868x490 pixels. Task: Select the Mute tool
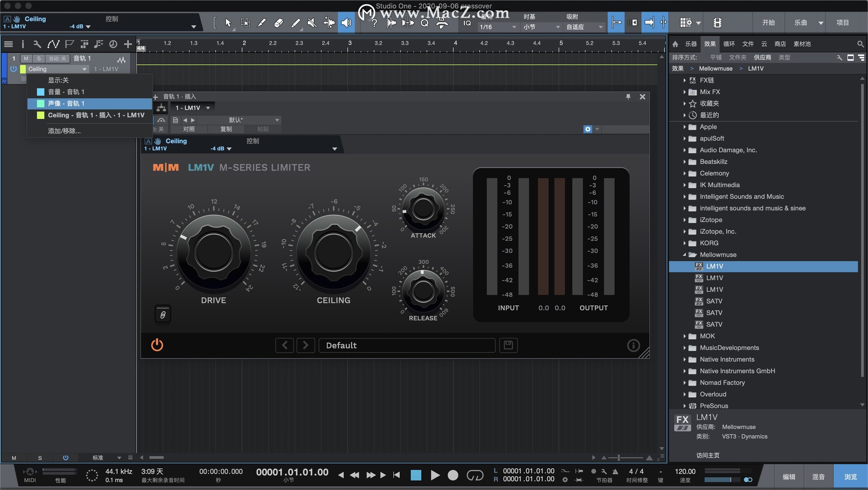[312, 23]
